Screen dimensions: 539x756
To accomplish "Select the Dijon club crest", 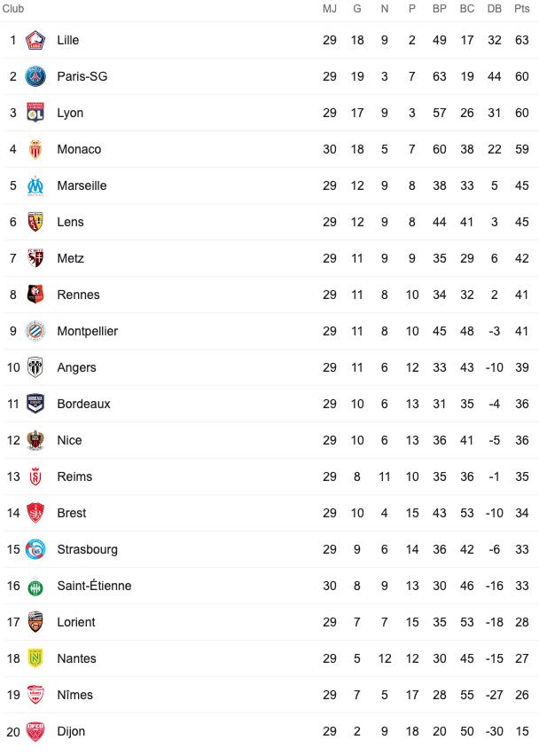I will [35, 731].
